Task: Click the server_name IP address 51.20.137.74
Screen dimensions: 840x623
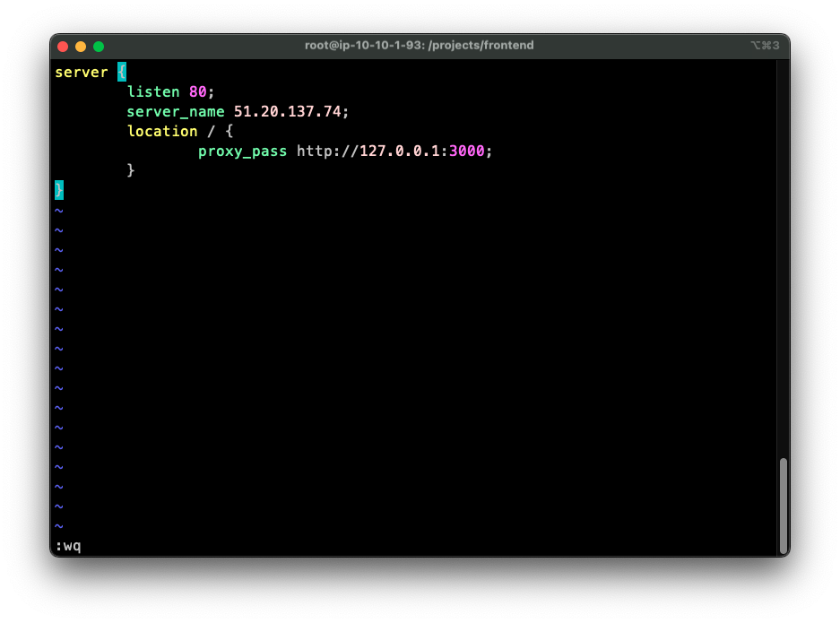Action: coord(286,111)
